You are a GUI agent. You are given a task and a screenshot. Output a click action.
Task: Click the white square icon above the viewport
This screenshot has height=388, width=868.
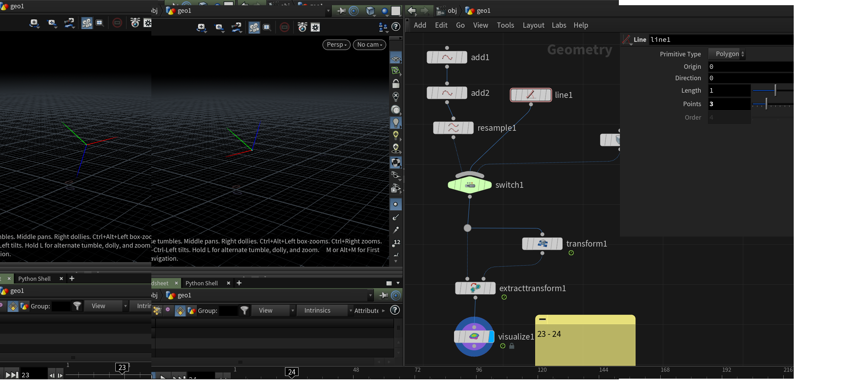pos(396,11)
